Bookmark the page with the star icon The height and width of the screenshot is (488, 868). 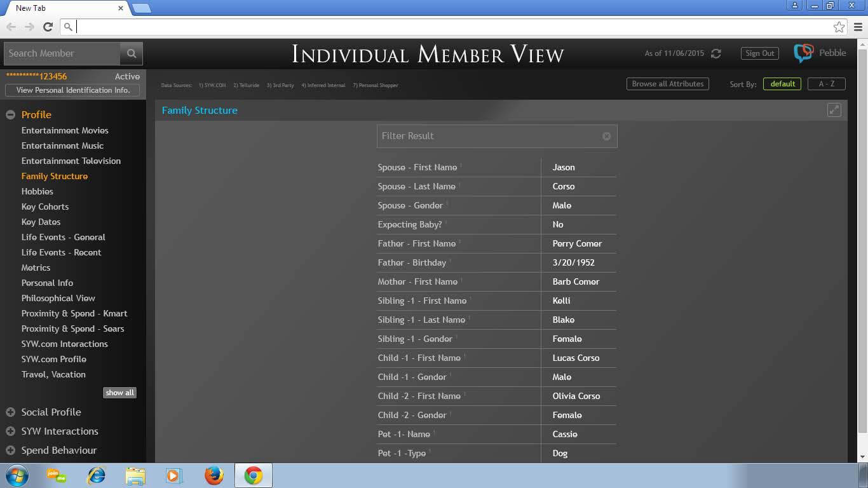[x=839, y=27]
